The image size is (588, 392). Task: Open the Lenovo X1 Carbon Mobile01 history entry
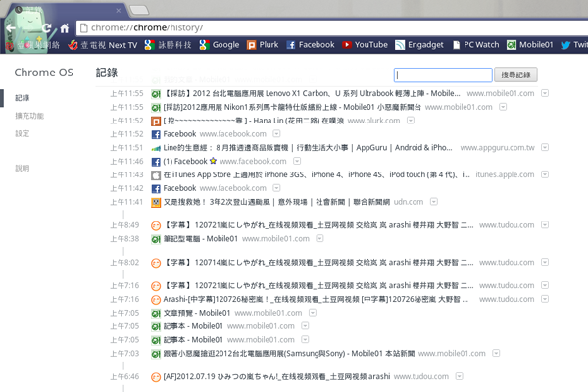pyautogui.click(x=312, y=93)
